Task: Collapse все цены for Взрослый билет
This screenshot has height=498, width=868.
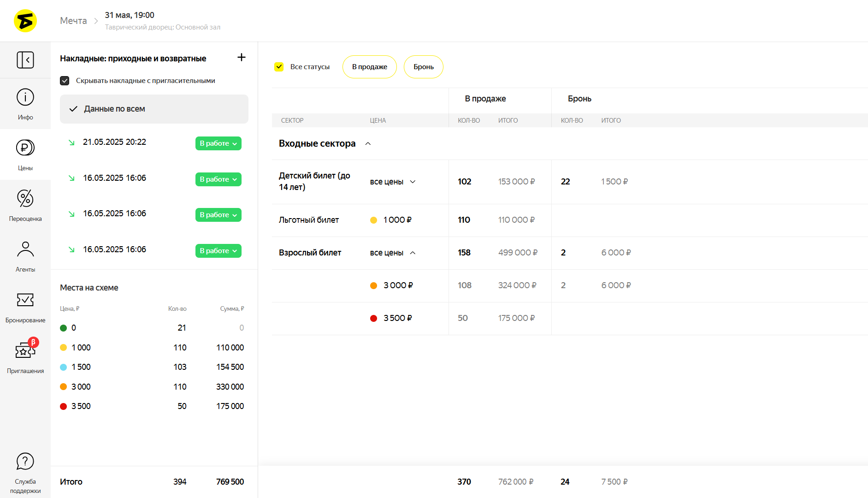Action: pyautogui.click(x=413, y=253)
